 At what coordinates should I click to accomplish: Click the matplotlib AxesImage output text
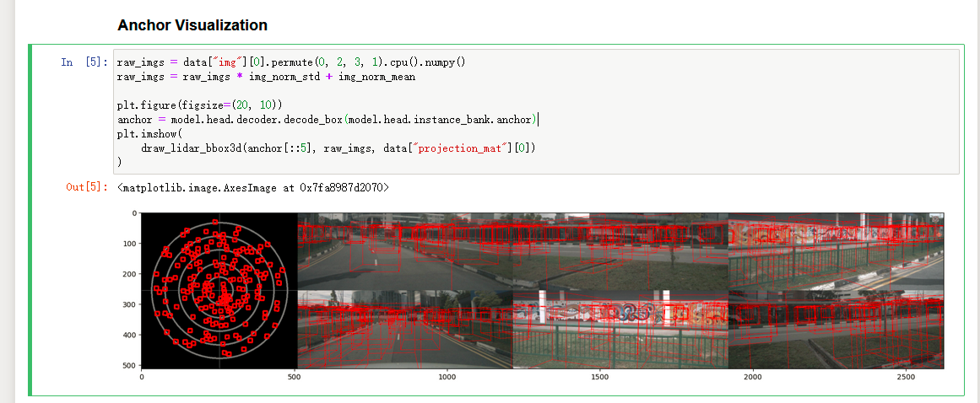pos(253,187)
